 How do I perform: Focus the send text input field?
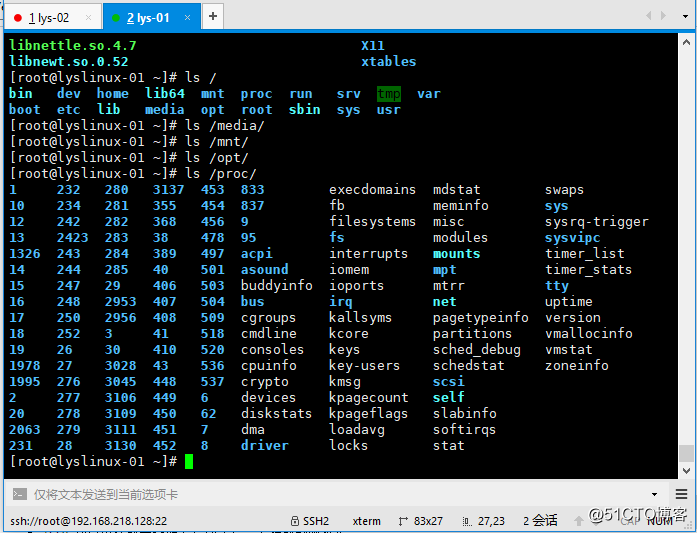338,494
